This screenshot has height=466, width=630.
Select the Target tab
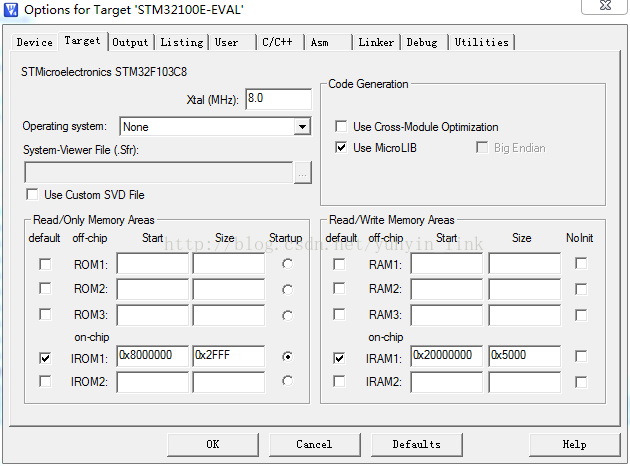(x=83, y=41)
